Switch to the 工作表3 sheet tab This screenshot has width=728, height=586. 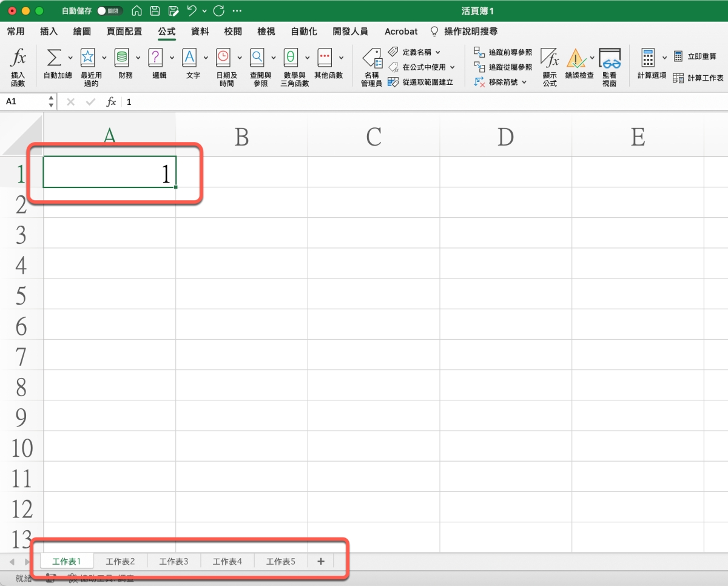tap(174, 562)
